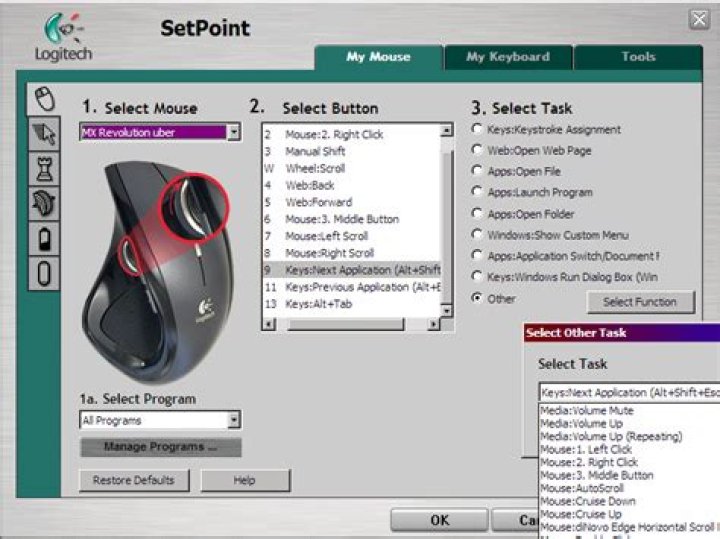Choose Mouse:Cruise Up in task list
720x539 pixels.
(630, 514)
